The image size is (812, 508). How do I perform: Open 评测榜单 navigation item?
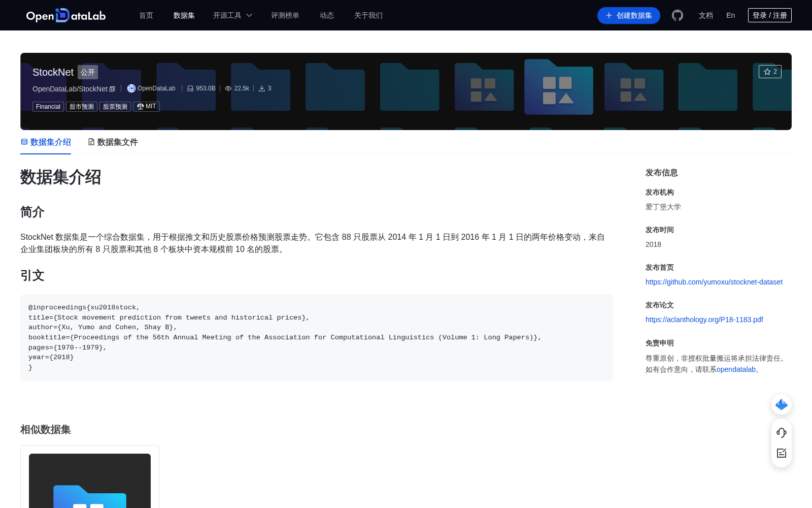[x=285, y=15]
